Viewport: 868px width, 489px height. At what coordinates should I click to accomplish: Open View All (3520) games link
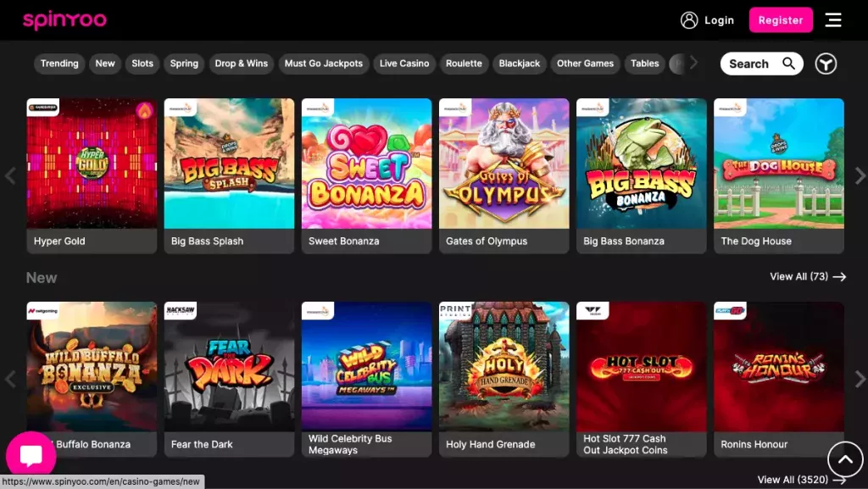[x=801, y=480]
